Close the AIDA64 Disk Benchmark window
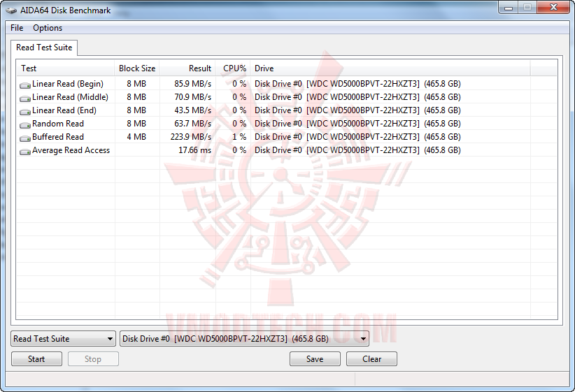 (553, 7)
